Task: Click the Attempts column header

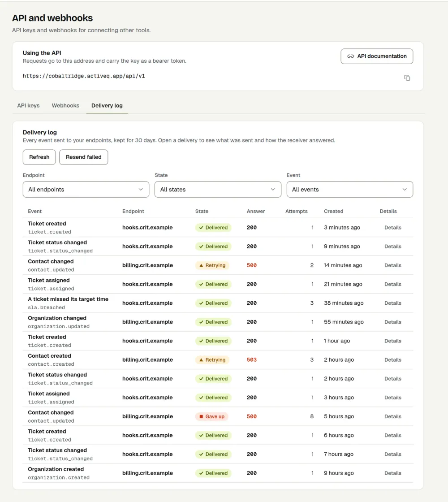Action: (296, 211)
